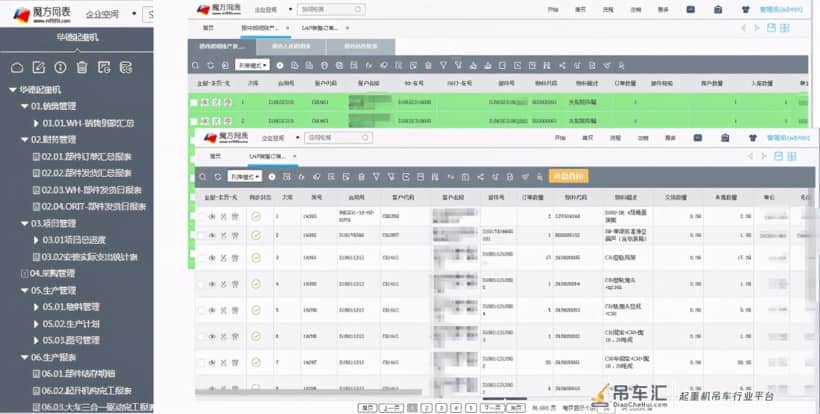Click the next-page button in the pagination bar
The height and width of the screenshot is (414, 820).
point(493,408)
